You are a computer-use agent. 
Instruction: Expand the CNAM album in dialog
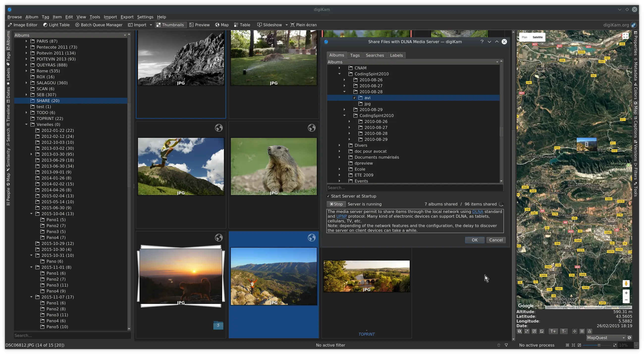click(339, 68)
